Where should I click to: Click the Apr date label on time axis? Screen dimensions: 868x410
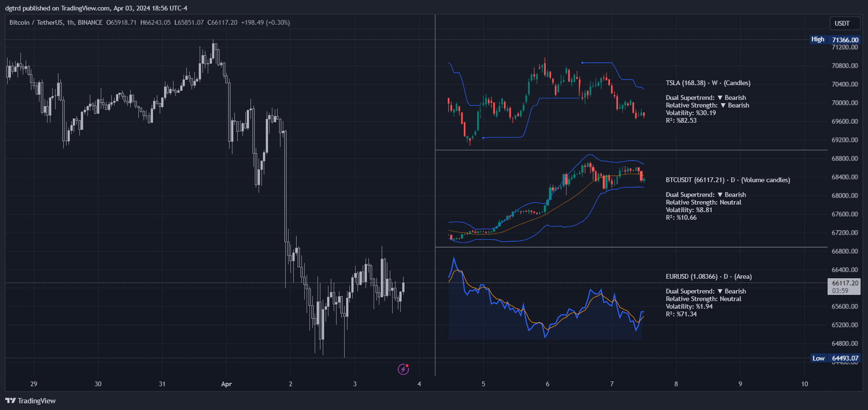(226, 384)
